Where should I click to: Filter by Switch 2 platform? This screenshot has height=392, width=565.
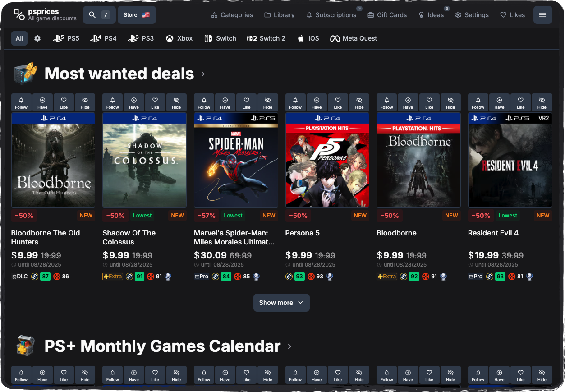266,38
